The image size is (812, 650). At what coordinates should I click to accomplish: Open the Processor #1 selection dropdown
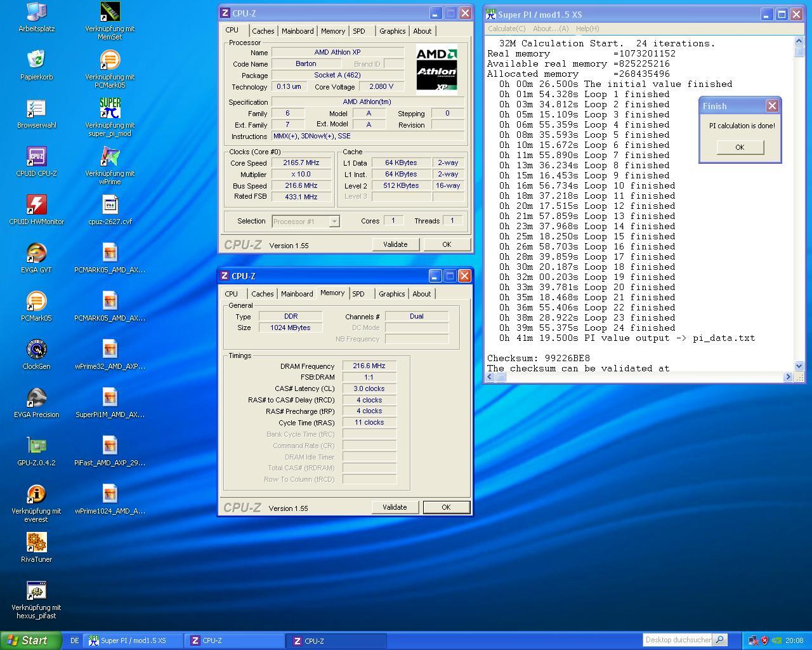point(334,221)
